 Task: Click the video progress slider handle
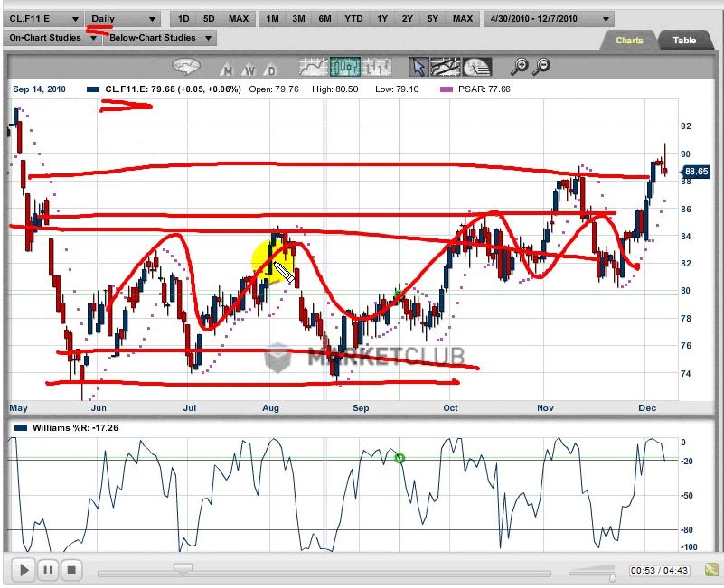click(x=183, y=568)
